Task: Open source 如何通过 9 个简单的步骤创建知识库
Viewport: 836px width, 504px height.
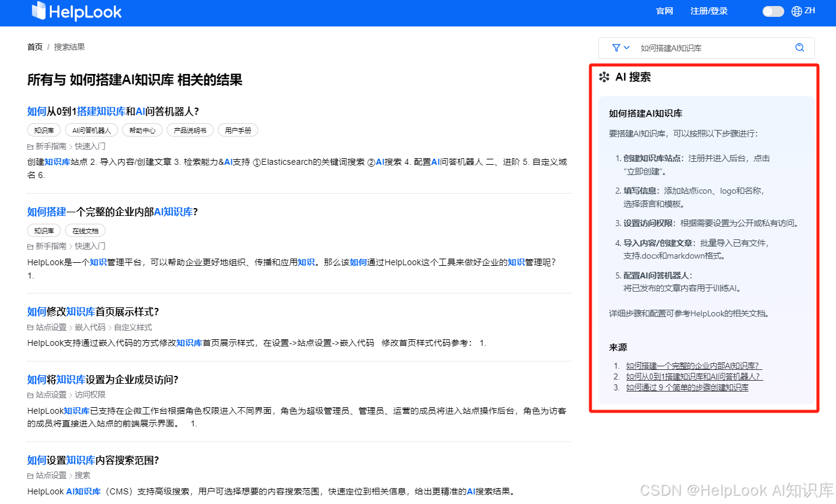Action: [x=687, y=387]
